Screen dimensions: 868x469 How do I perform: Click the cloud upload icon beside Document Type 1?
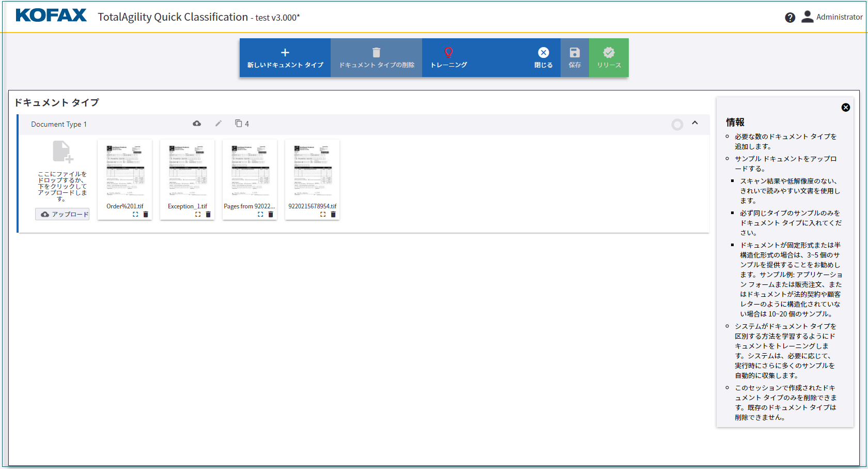[x=197, y=124]
